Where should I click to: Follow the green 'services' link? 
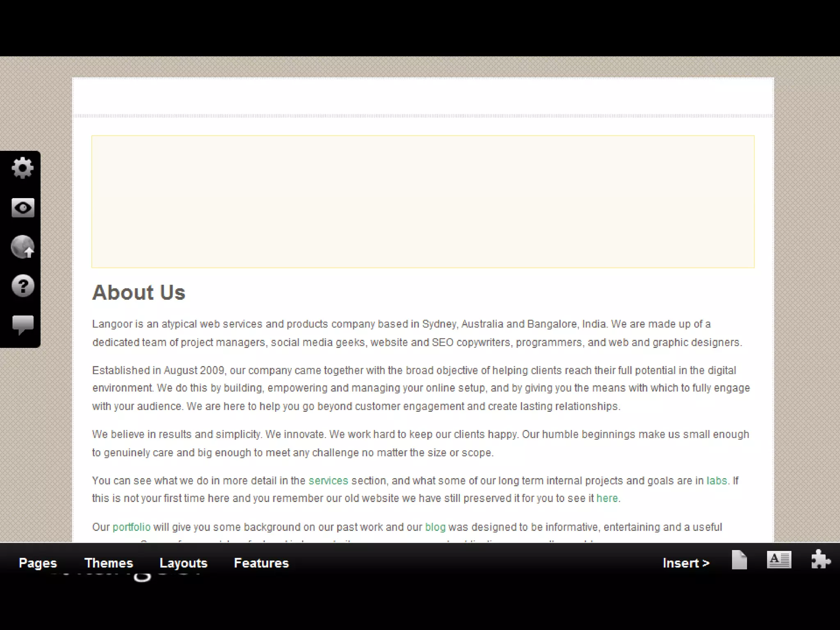328,480
